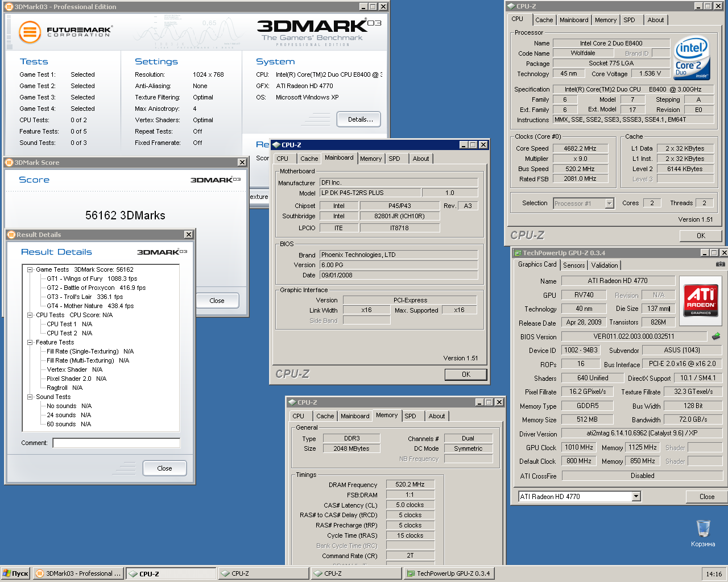
Task: Collapse the Feature Tests tree node
Action: [30, 342]
